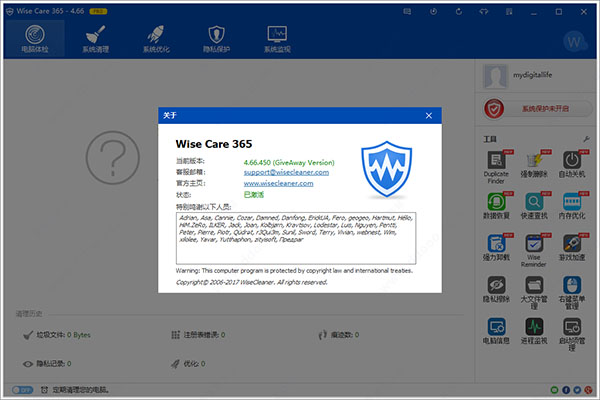Viewport: 600px width, 400px height.
Task: Click the t-shirt skin icon in title bar
Action: [484, 11]
